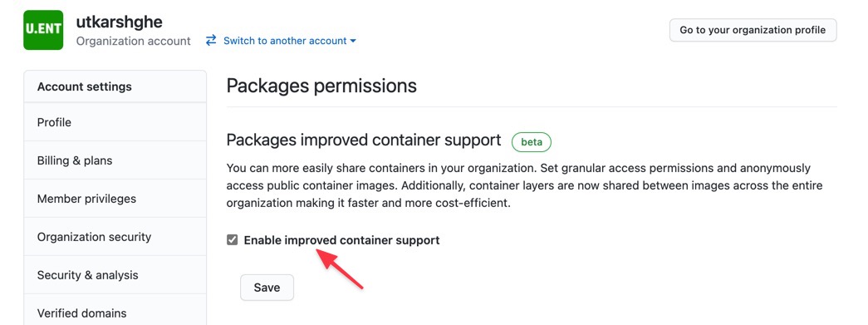Viewport: 868px width, 325px height.
Task: Open the Switch to another account menu text
Action: (x=285, y=41)
